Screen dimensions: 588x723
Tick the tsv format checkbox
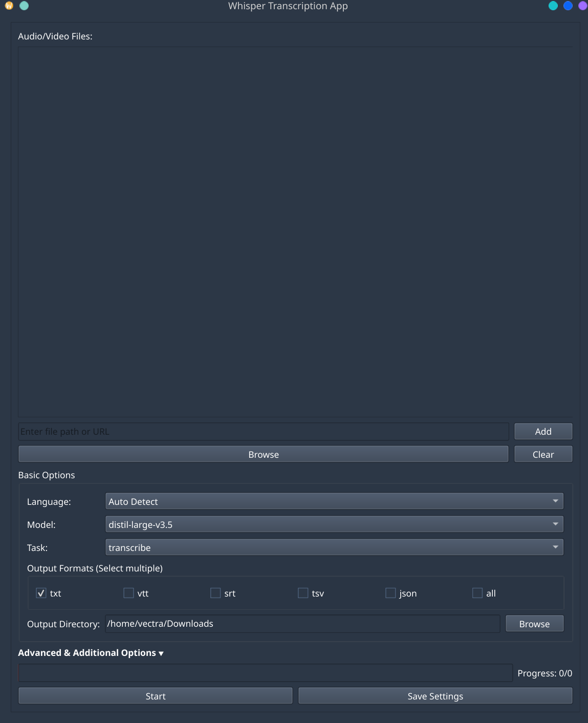[303, 593]
